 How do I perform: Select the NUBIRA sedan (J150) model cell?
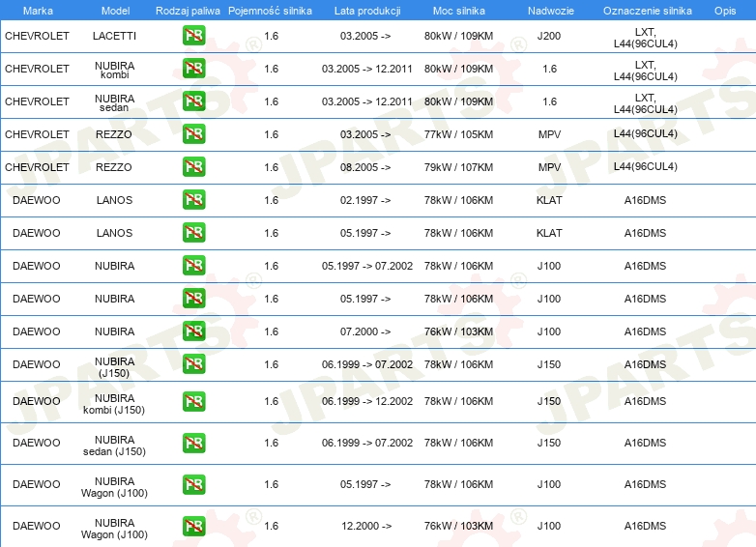pos(114,446)
